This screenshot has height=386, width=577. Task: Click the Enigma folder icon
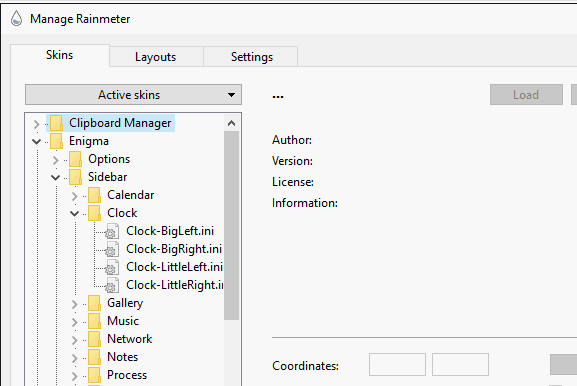tap(56, 141)
